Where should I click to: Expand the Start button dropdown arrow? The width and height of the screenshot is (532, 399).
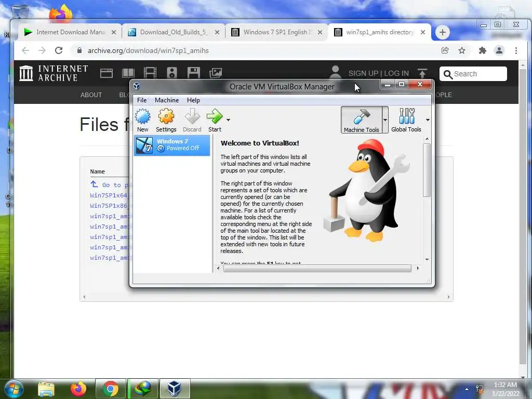pos(229,120)
